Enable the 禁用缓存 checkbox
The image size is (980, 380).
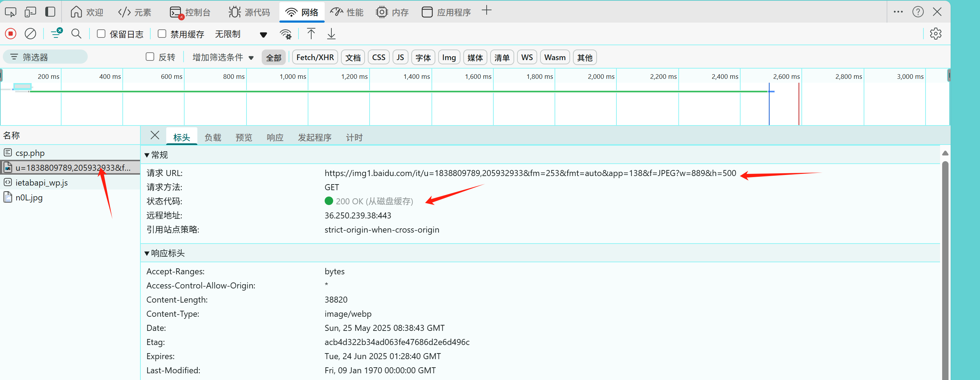coord(162,34)
